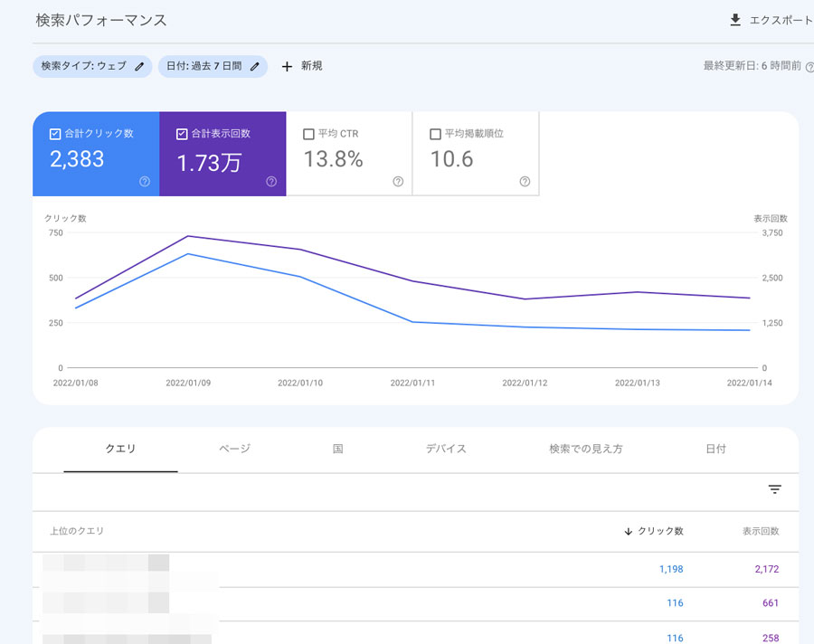The image size is (814, 644).
Task: Switch to the 日付 tab
Action: (x=715, y=449)
